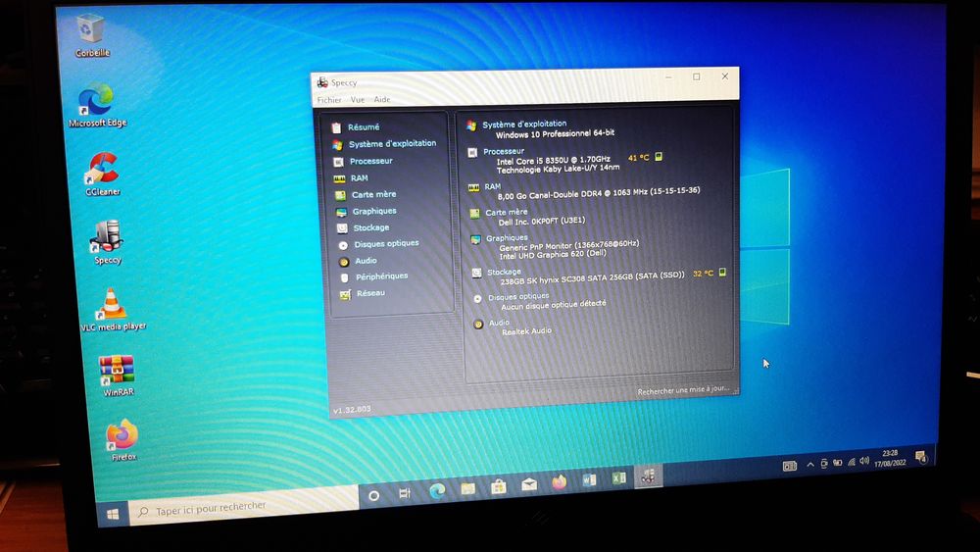Select Carte mère in the sidebar
The height and width of the screenshot is (552, 980).
coord(372,194)
